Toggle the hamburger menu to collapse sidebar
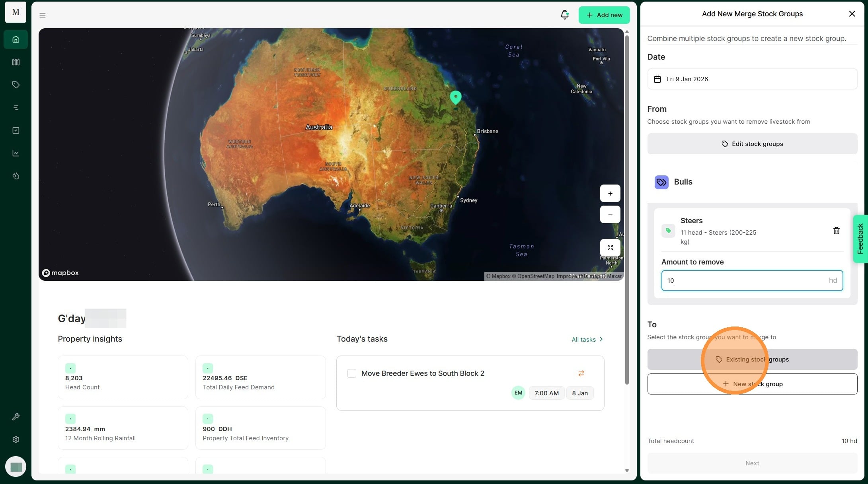 click(x=43, y=15)
